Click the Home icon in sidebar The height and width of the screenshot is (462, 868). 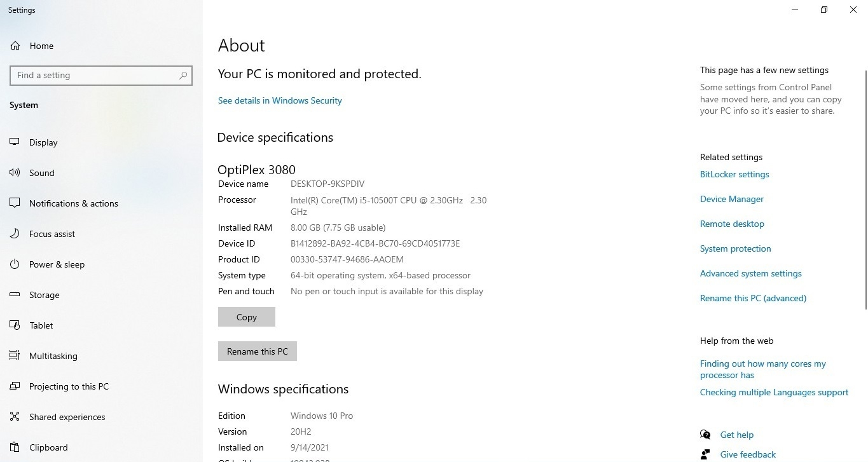pos(15,46)
